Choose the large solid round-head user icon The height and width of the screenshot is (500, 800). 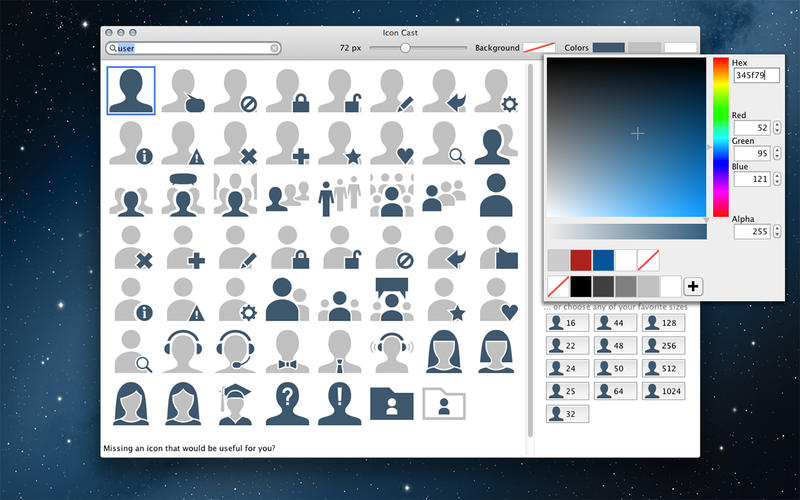click(496, 195)
